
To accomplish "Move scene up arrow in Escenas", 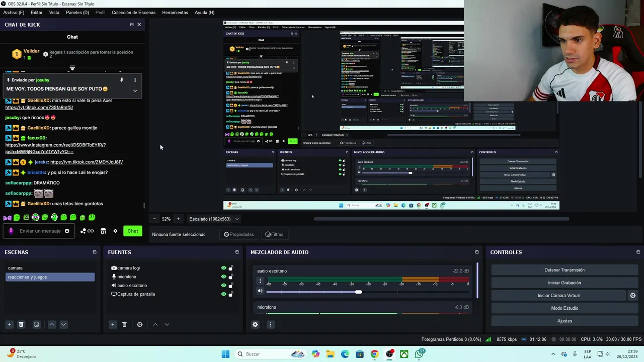I will pyautogui.click(x=52, y=325).
